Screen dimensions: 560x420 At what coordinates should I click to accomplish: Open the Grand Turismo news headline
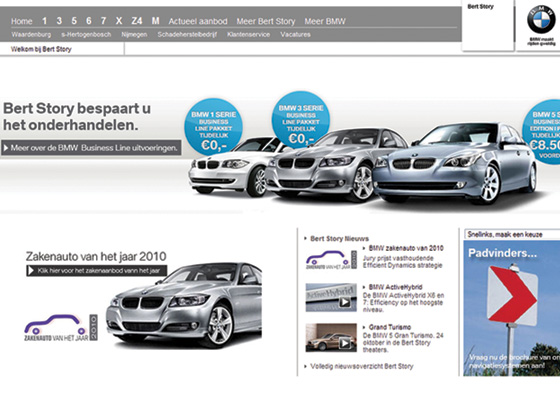pos(390,327)
